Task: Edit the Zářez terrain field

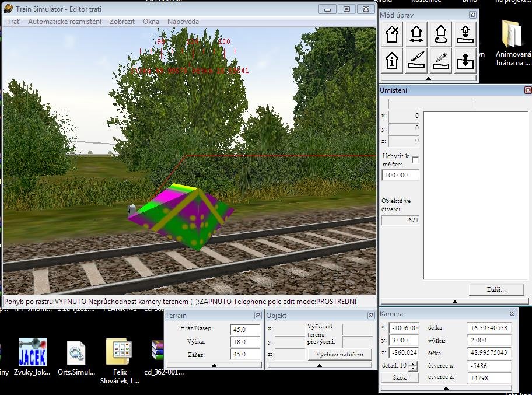Action: click(245, 354)
